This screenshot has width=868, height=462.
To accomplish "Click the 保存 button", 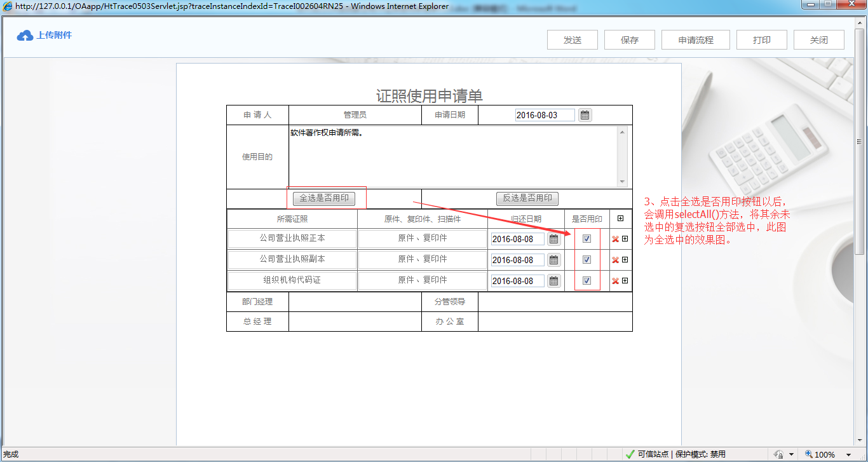I will 630,39.
